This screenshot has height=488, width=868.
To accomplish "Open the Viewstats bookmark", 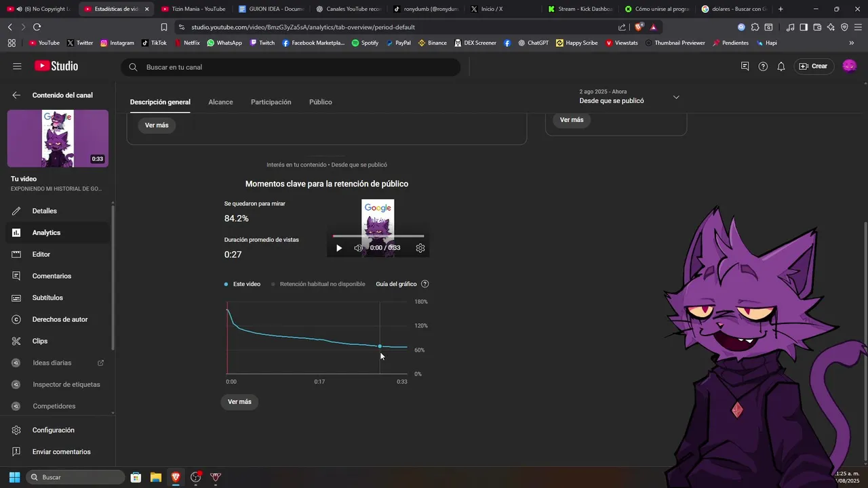I will pos(621,43).
